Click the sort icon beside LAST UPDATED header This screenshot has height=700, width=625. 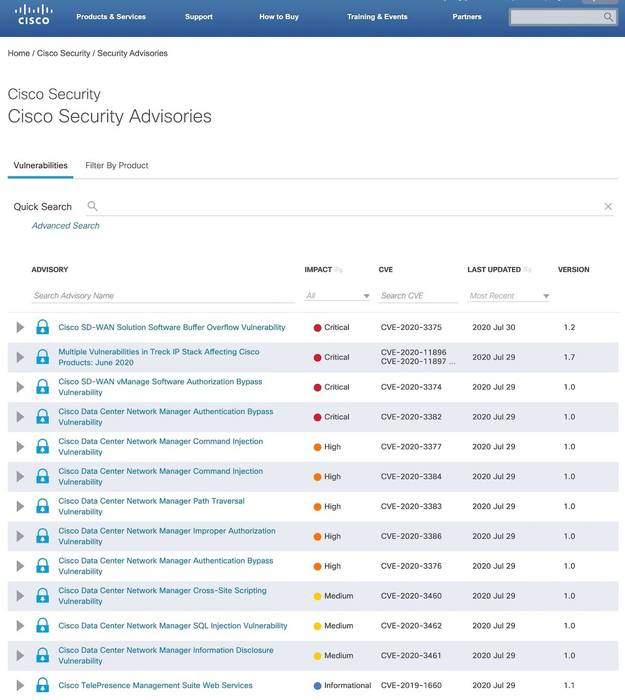(x=527, y=270)
